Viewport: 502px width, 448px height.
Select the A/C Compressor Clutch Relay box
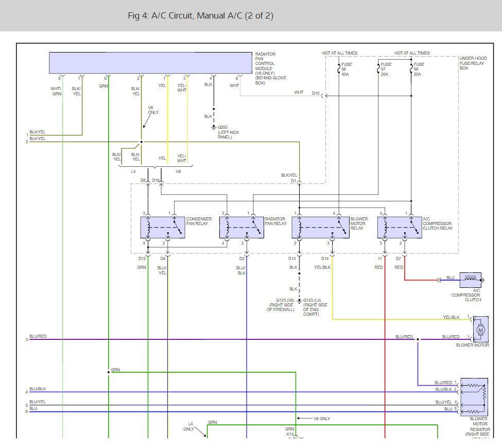[x=399, y=228]
